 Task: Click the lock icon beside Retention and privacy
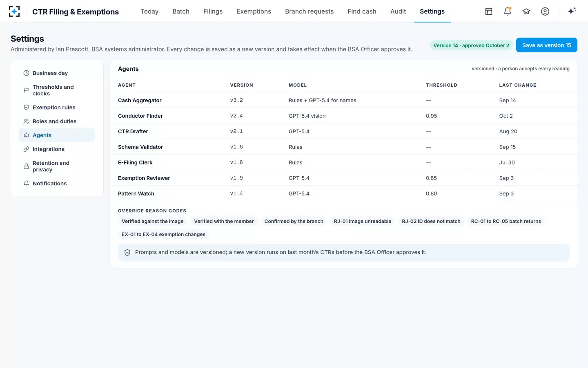[x=26, y=166]
